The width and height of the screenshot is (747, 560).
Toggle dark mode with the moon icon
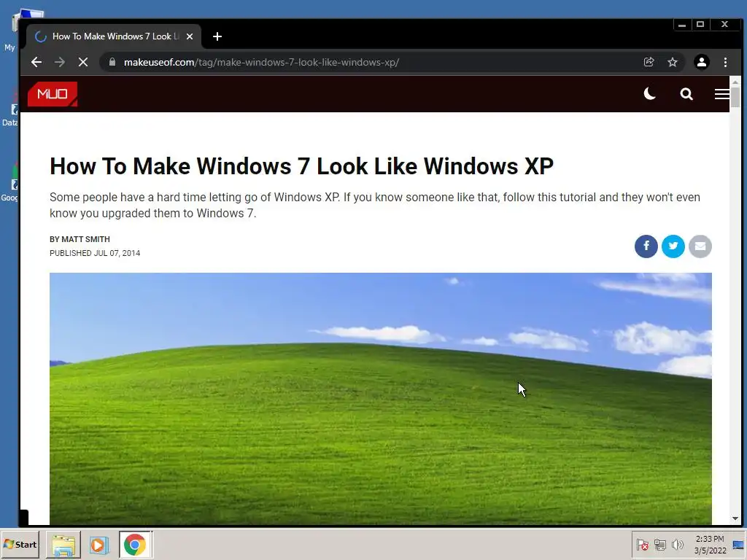coord(650,94)
